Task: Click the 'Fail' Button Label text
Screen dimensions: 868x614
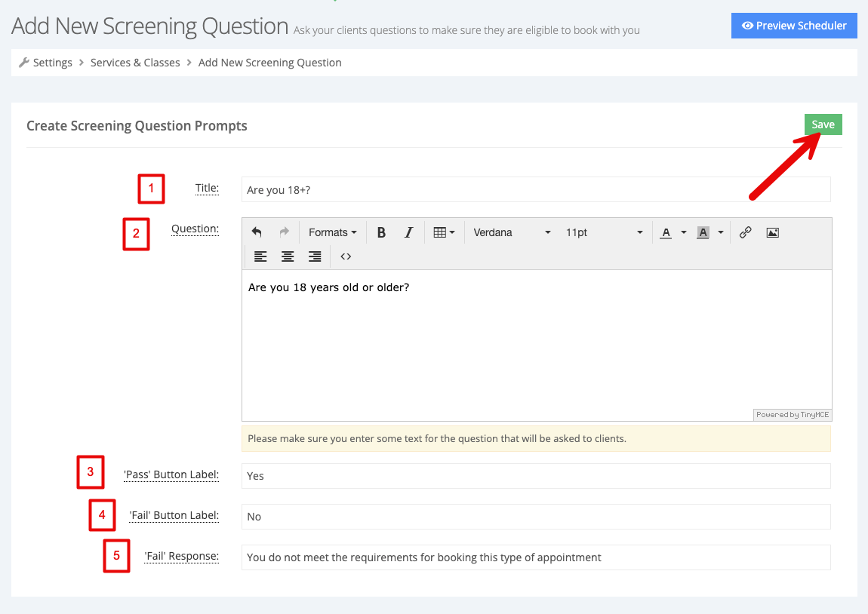Action: [174, 515]
